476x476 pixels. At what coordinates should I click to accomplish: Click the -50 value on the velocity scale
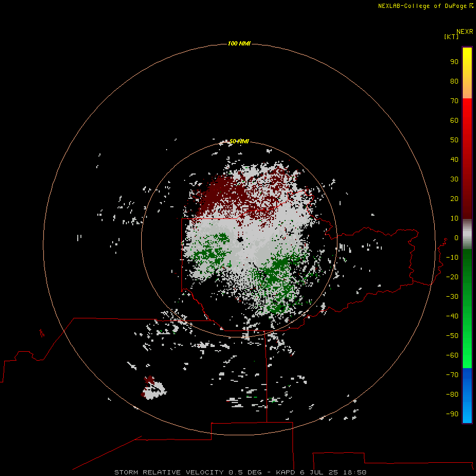(452, 336)
